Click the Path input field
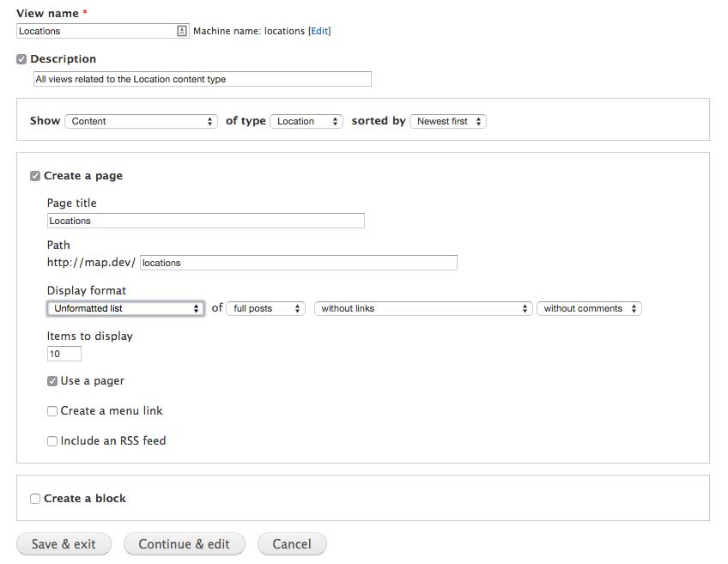Viewport: 728px width, 564px height. [298, 263]
